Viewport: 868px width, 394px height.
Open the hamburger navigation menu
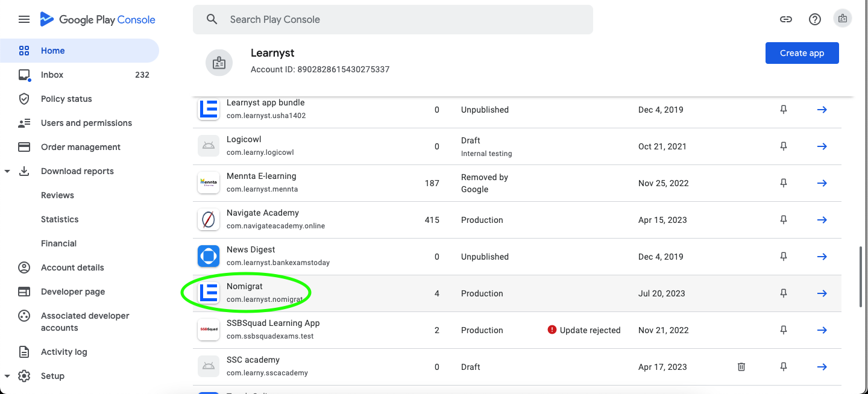24,19
